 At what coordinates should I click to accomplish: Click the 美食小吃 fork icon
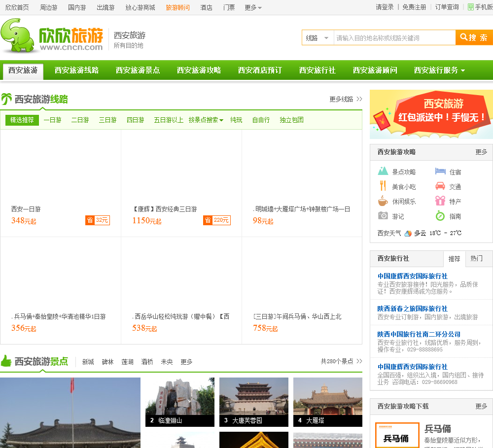click(383, 186)
